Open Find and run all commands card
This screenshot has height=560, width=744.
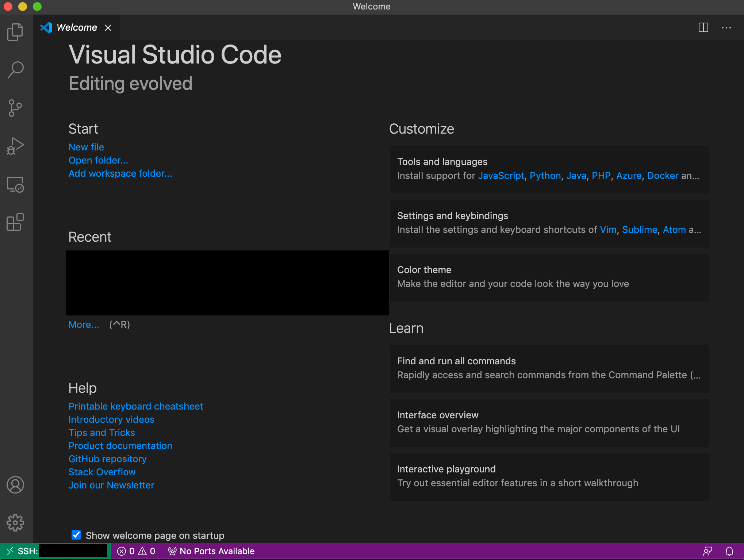[x=549, y=369]
